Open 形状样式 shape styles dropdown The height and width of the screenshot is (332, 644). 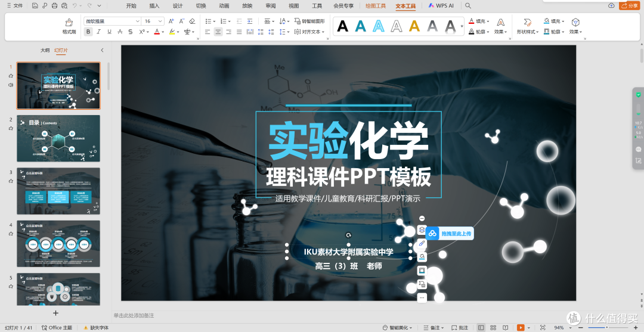[x=528, y=26]
